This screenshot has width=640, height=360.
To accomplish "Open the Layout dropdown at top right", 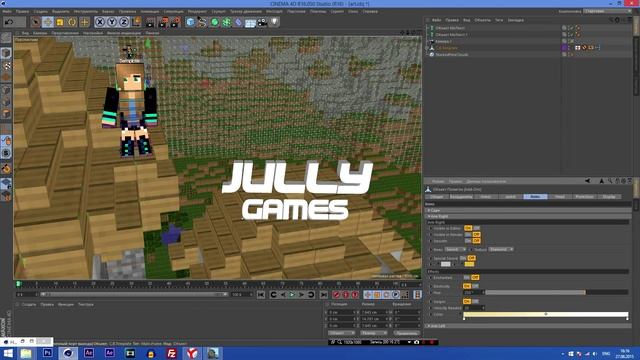I will coord(608,11).
